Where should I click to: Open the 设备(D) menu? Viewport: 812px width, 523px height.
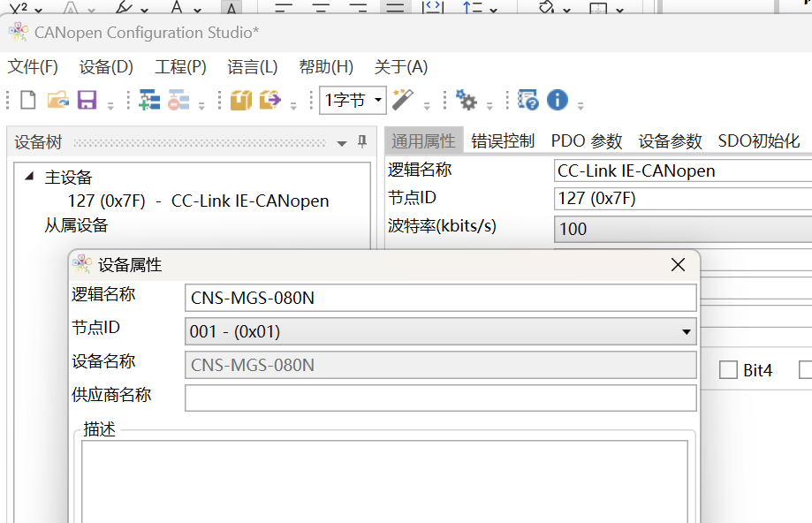(106, 67)
